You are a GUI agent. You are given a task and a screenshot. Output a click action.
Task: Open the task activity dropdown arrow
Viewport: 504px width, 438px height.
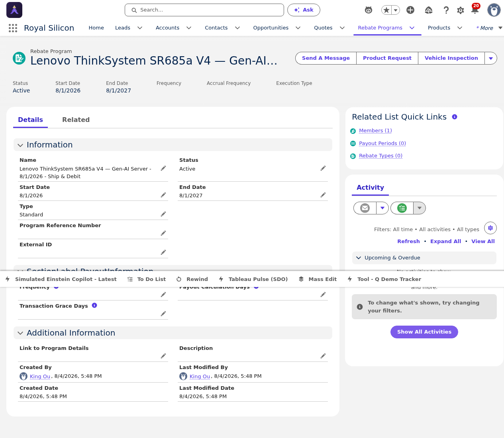(x=420, y=208)
